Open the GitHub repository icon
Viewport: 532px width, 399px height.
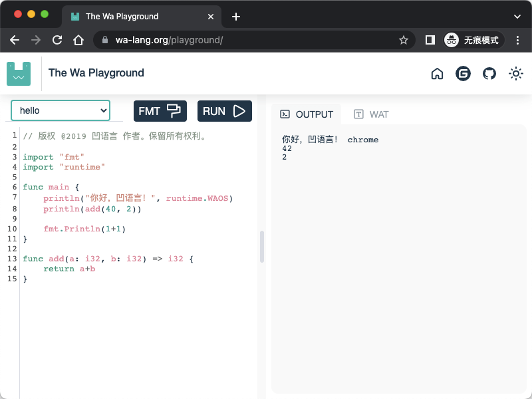coord(489,74)
